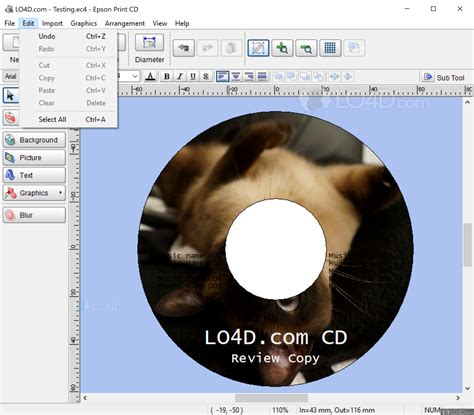Select justify text alignment icon
The width and height of the screenshot is (474, 415).
pos(262,77)
